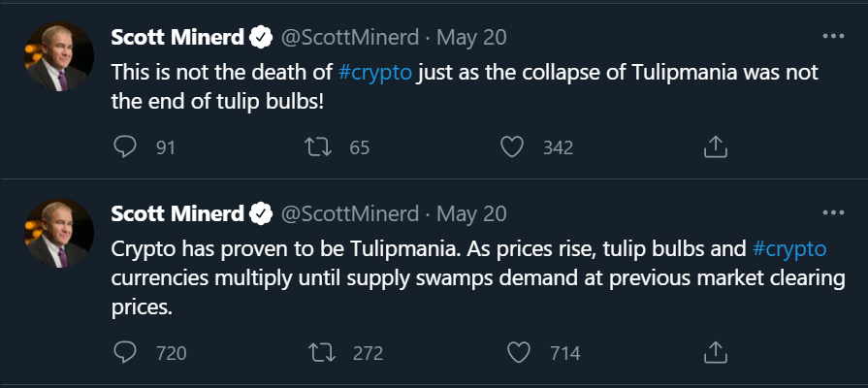
Task: Open three-dot menu on second tweet
Action: tap(833, 212)
